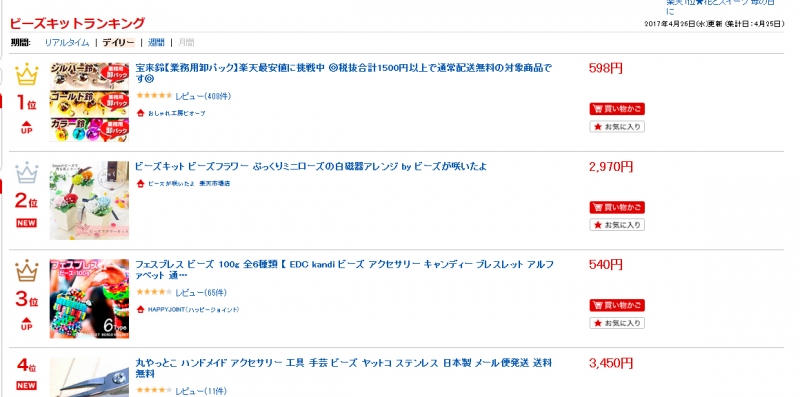This screenshot has height=397, width=800.
Task: Click the red UP arrow icon under 1位
Action: pyautogui.click(x=27, y=128)
